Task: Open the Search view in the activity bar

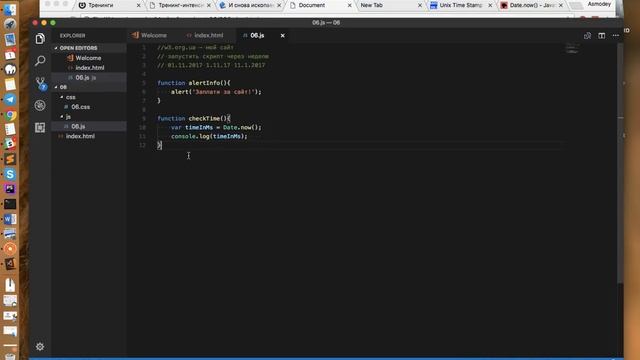Action: (x=40, y=61)
